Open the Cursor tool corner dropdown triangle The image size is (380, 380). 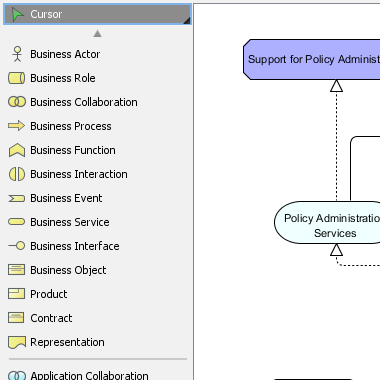coord(187,21)
